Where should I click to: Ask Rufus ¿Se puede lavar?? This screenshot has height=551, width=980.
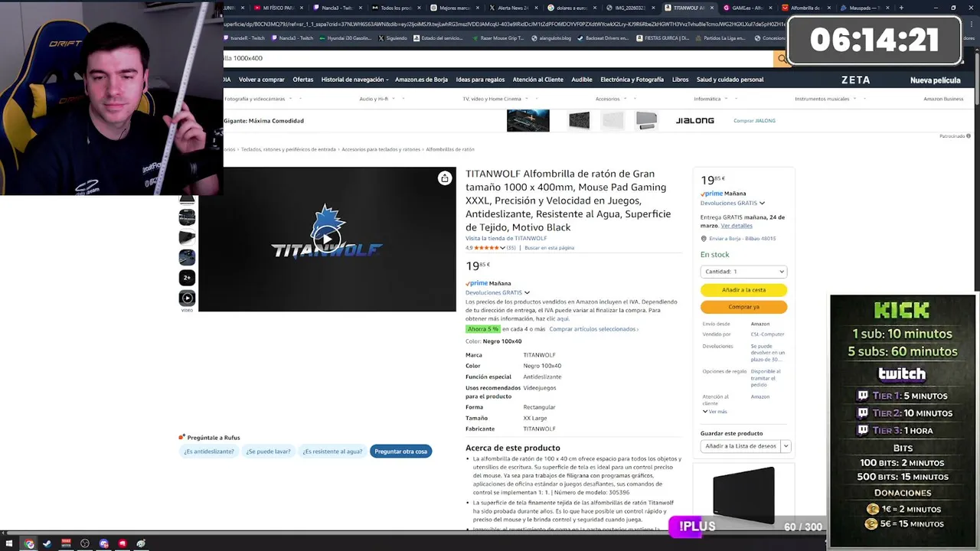coord(268,452)
